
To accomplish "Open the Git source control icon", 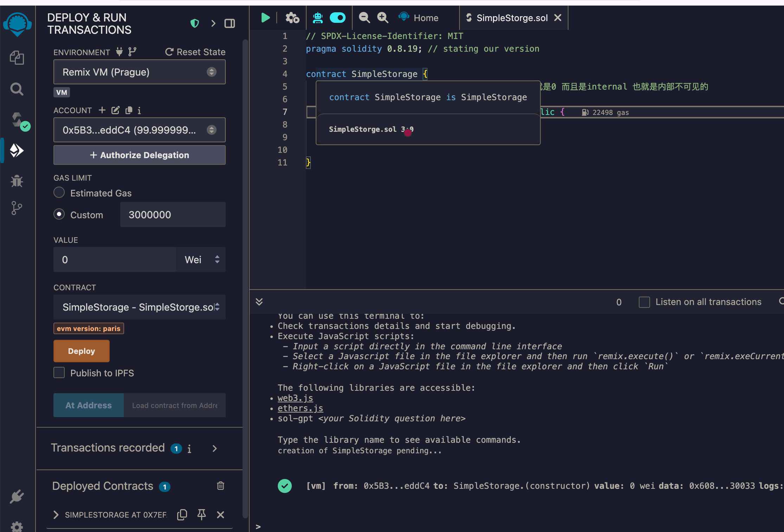I will pyautogui.click(x=17, y=208).
